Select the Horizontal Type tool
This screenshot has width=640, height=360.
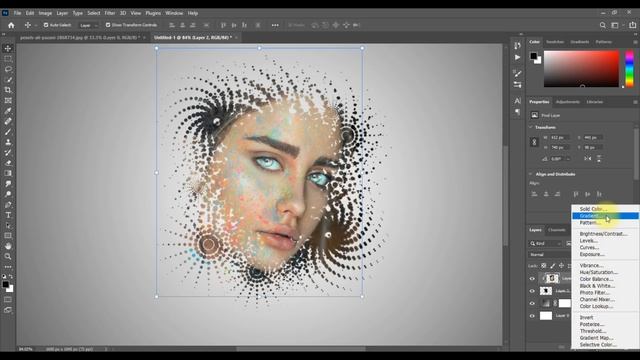click(x=8, y=215)
